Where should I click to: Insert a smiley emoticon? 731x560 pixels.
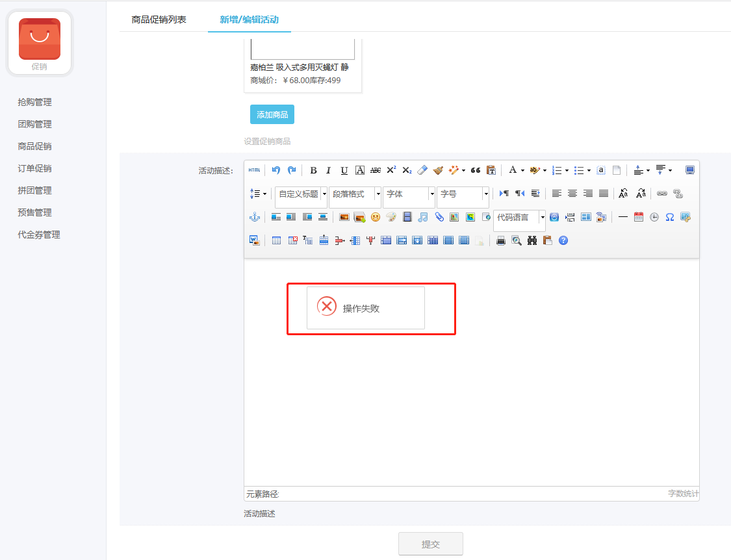click(x=375, y=216)
